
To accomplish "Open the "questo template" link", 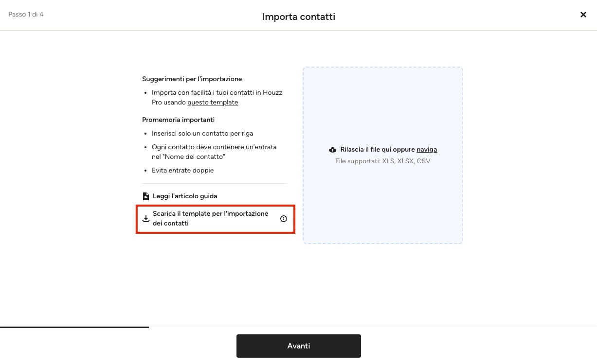I will click(x=213, y=102).
